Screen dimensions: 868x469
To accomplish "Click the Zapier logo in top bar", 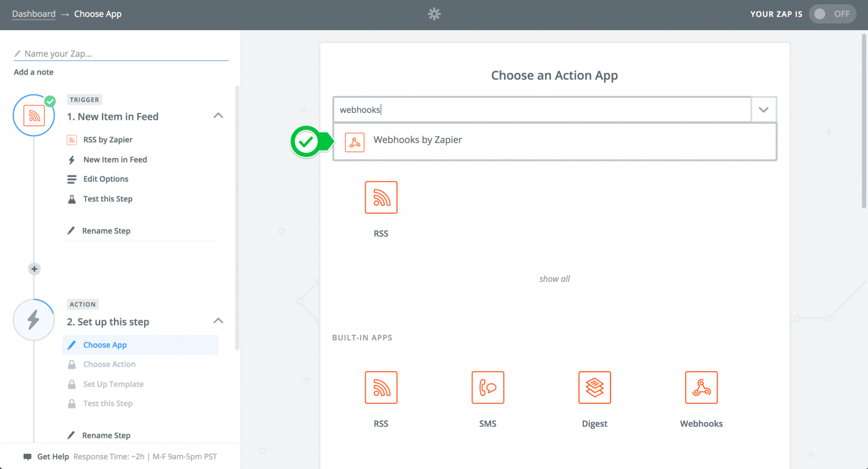I will (434, 14).
